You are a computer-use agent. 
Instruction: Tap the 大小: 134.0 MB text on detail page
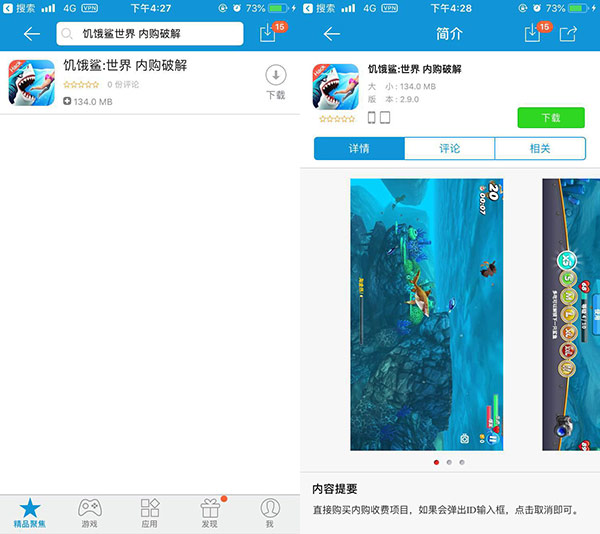(x=402, y=86)
